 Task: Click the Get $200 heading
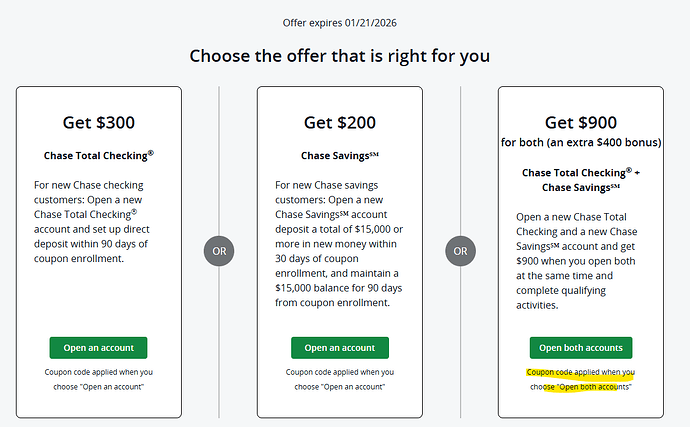(x=340, y=124)
